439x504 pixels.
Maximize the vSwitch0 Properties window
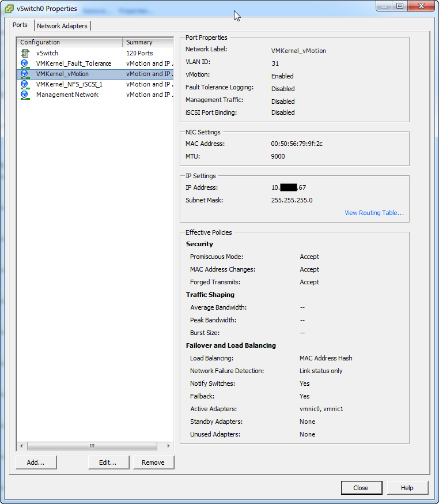pyautogui.click(x=399, y=6)
